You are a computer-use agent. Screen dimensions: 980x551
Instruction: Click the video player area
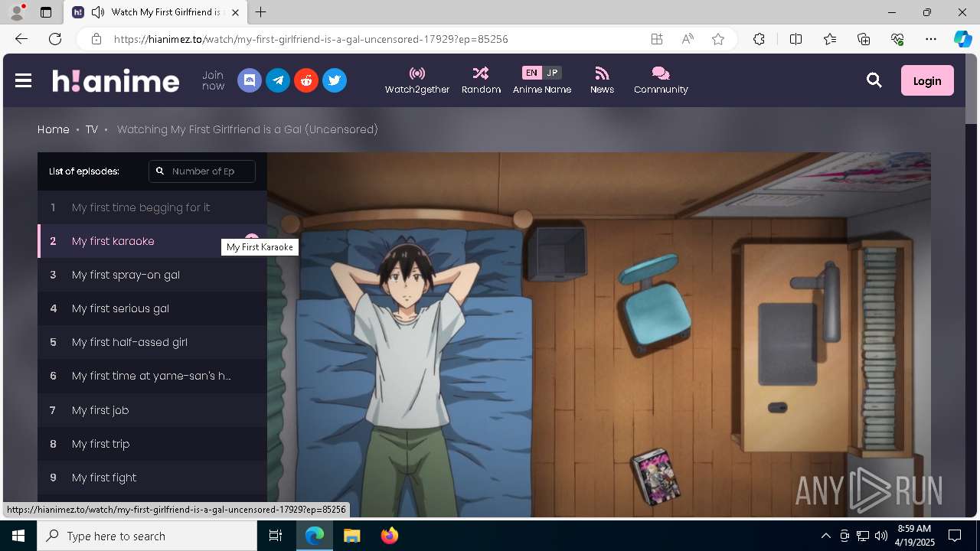tap(599, 334)
